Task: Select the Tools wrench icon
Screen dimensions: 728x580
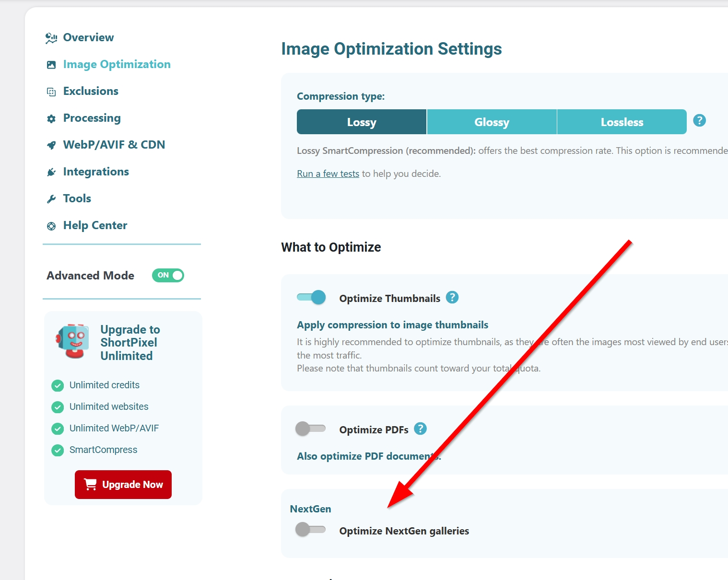Action: pos(51,198)
